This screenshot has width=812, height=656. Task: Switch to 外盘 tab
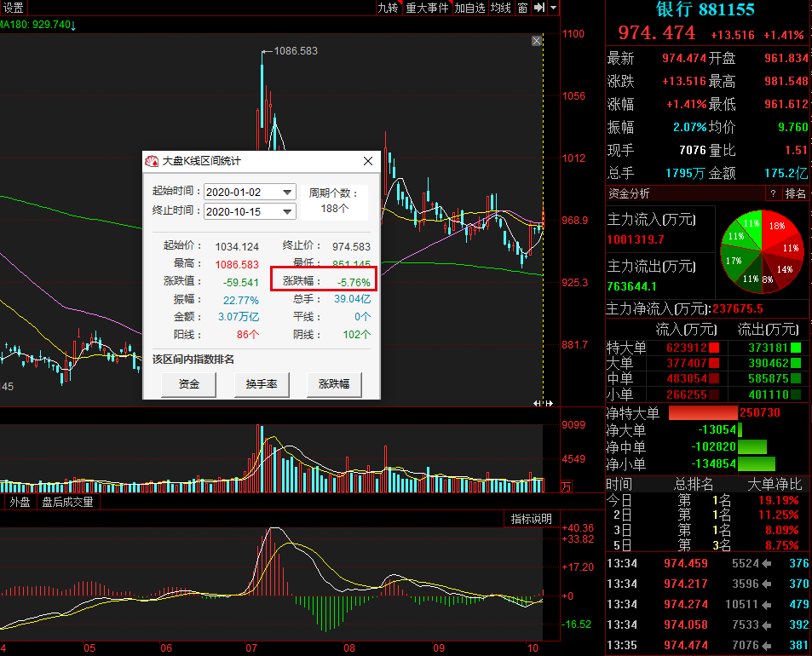click(20, 503)
